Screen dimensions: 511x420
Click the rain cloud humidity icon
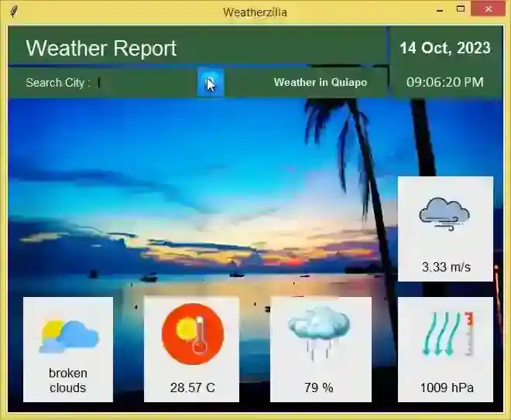(319, 333)
